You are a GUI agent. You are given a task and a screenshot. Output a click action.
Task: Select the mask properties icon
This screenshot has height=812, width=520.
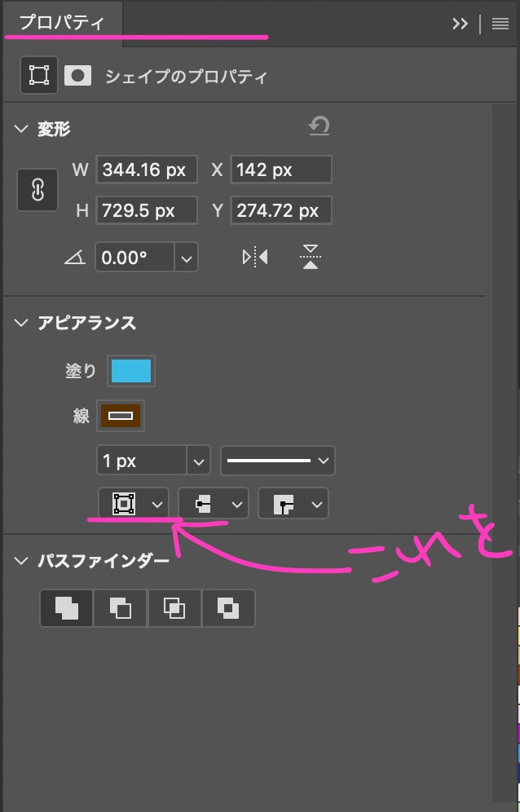[x=77, y=76]
